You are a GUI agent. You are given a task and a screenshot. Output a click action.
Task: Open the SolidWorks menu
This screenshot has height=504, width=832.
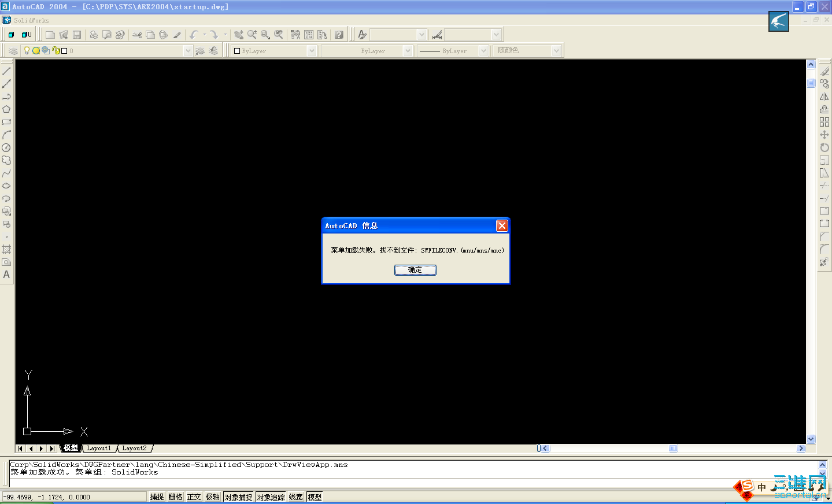(x=31, y=20)
